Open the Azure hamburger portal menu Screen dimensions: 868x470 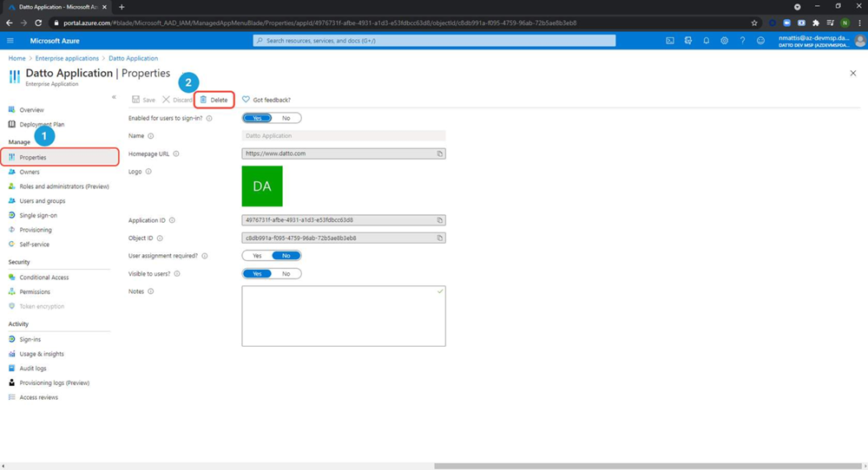10,41
